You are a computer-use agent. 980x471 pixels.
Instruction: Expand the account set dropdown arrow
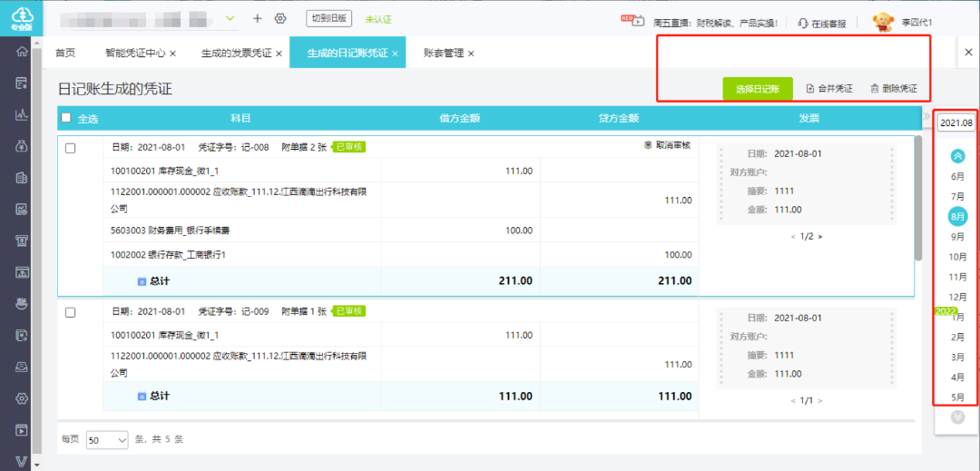pyautogui.click(x=230, y=18)
